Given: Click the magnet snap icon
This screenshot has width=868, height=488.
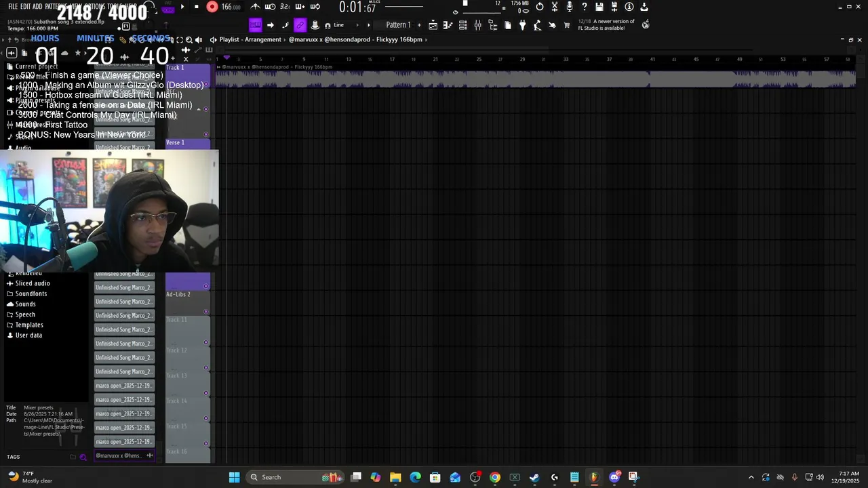Looking at the screenshot, I should click(x=328, y=25).
